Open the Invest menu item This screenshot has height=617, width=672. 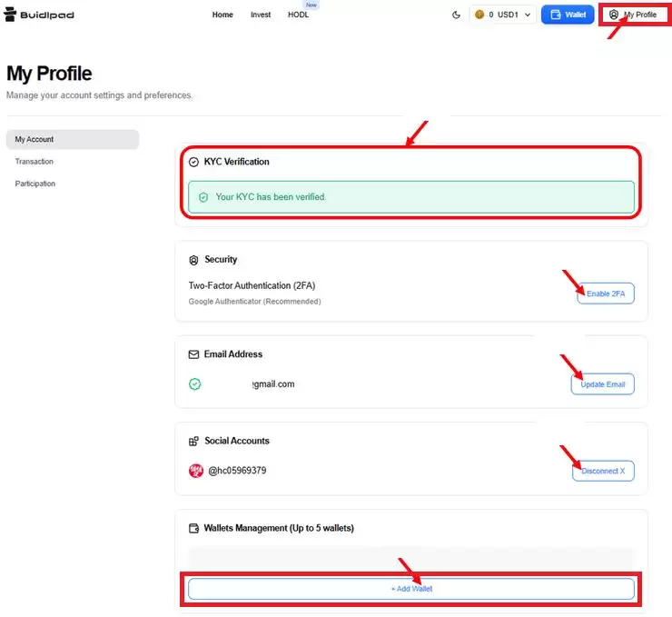pos(261,15)
